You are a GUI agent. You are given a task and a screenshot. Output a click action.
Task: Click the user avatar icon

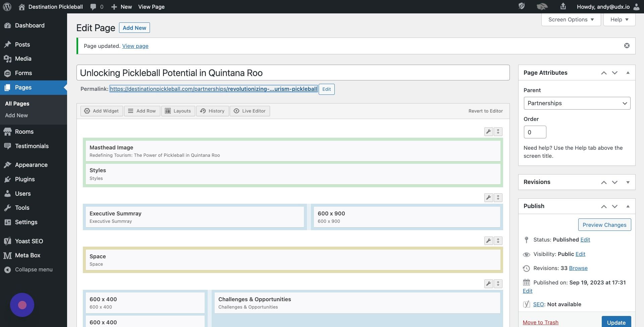click(x=636, y=7)
